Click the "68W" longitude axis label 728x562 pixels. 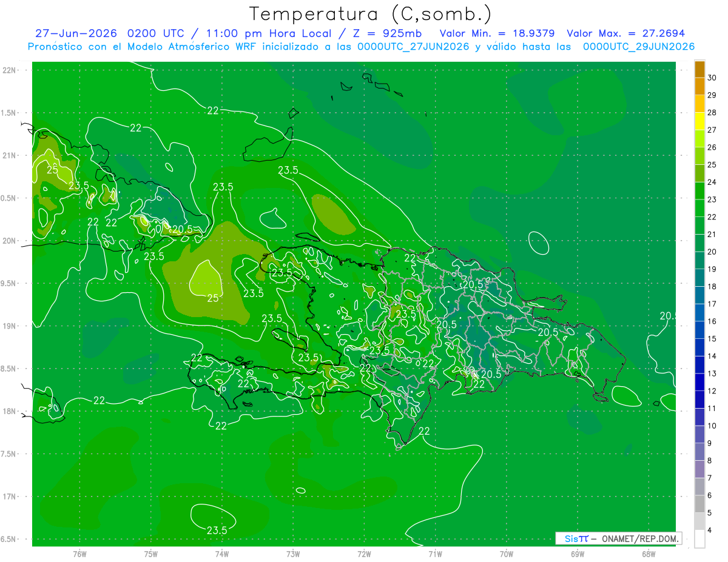[x=648, y=554]
